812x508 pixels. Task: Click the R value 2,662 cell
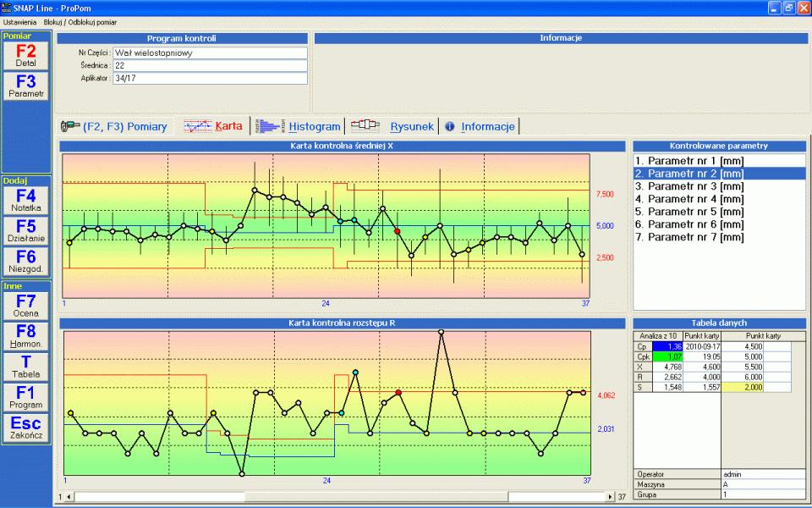point(668,377)
